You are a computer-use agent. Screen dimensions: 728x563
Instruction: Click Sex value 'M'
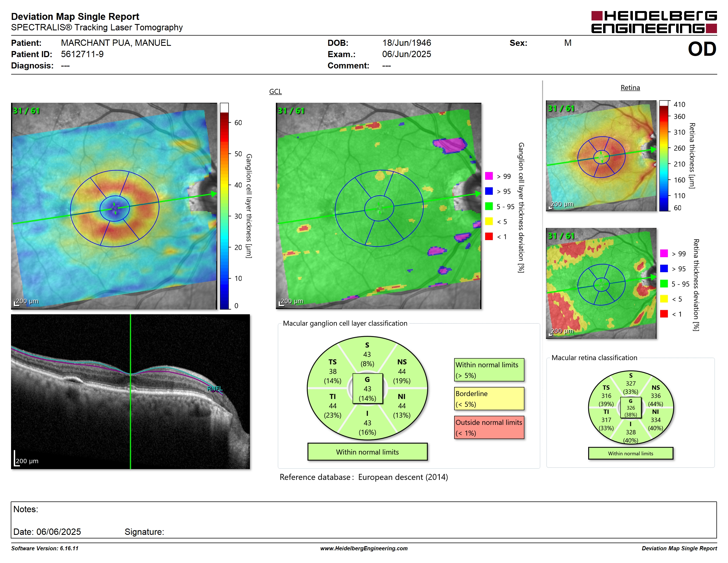pyautogui.click(x=568, y=43)
